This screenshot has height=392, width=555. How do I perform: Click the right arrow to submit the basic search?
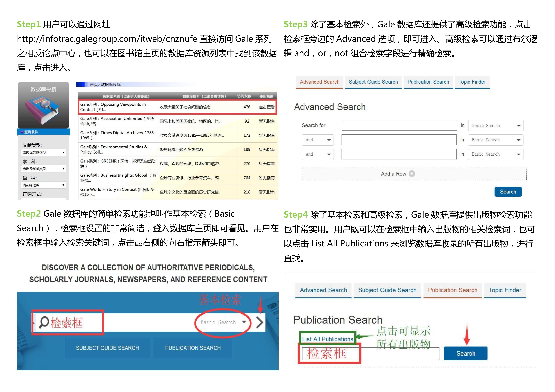tap(260, 322)
